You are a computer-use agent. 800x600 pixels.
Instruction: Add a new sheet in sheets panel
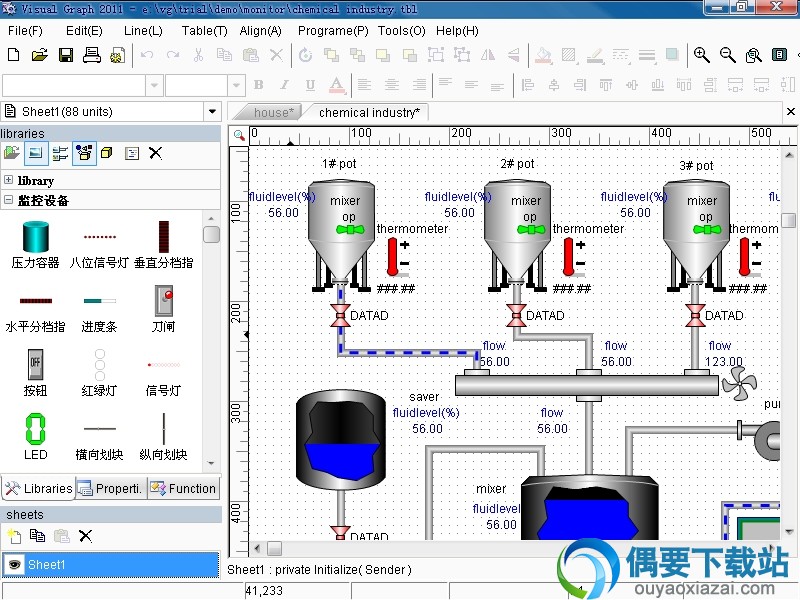[x=14, y=536]
